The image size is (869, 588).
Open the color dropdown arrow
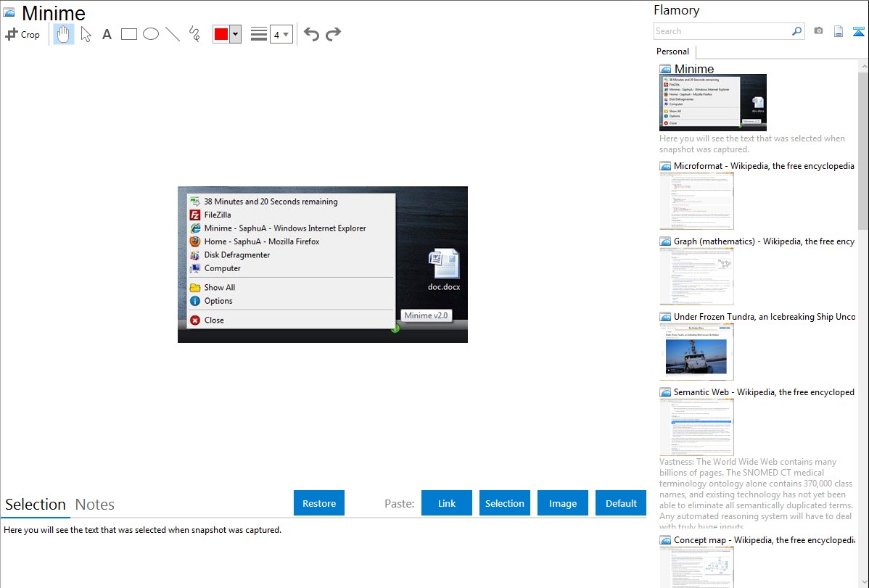pyautogui.click(x=235, y=34)
